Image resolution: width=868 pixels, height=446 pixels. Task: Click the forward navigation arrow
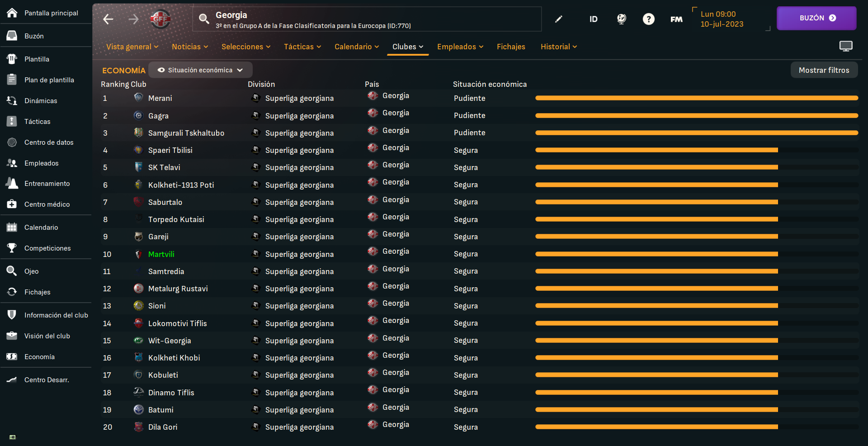pos(133,19)
